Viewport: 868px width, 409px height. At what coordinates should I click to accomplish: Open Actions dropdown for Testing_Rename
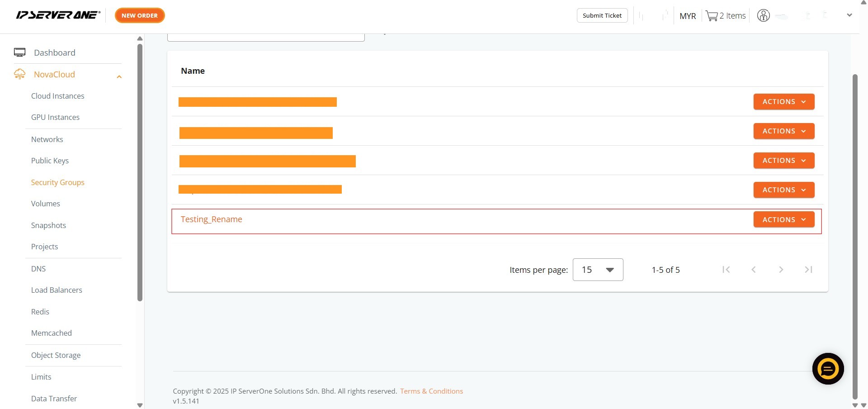[783, 219]
